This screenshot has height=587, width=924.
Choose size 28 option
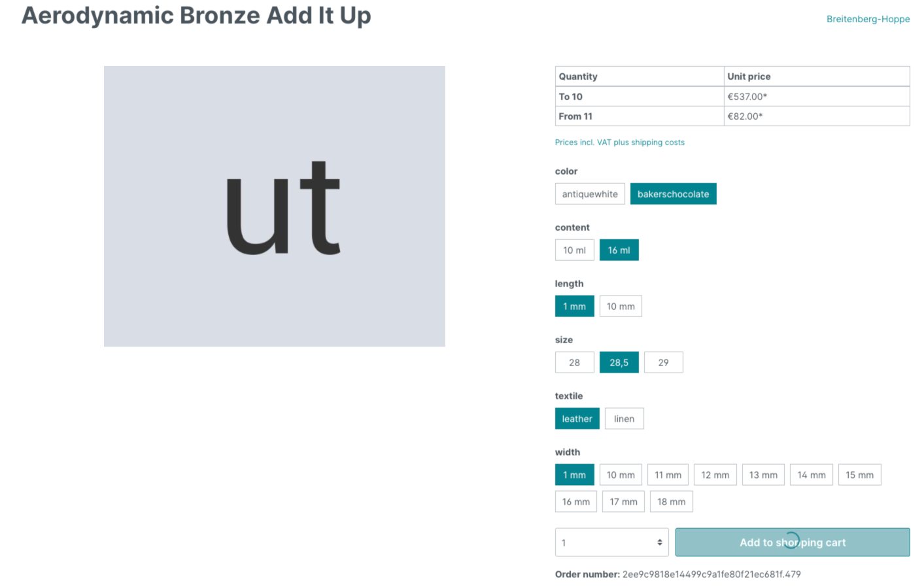(x=574, y=363)
